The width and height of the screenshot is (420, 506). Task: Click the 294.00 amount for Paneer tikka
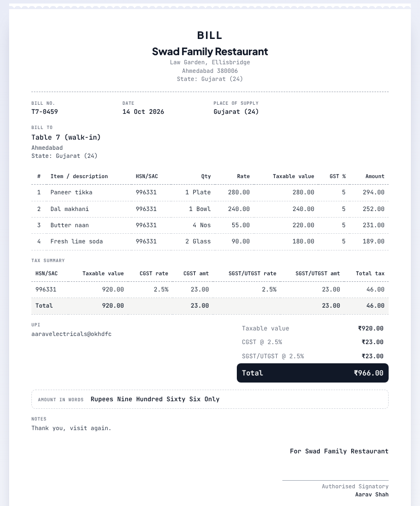coord(373,192)
